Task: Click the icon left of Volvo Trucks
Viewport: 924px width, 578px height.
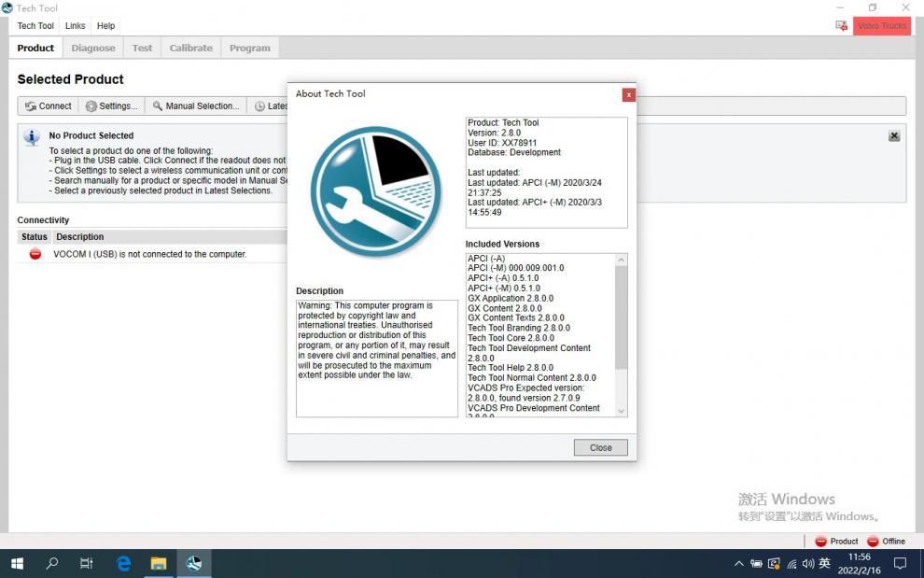Action: 841,26
